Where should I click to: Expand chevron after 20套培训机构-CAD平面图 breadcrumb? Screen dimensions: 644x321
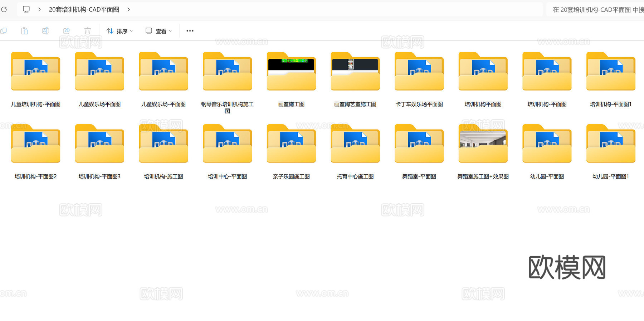[128, 9]
